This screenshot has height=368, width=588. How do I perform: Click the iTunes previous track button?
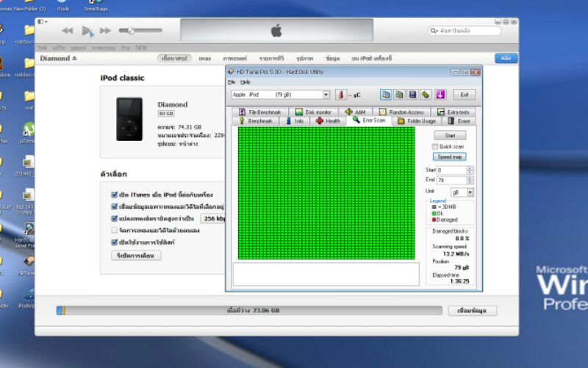(x=68, y=30)
